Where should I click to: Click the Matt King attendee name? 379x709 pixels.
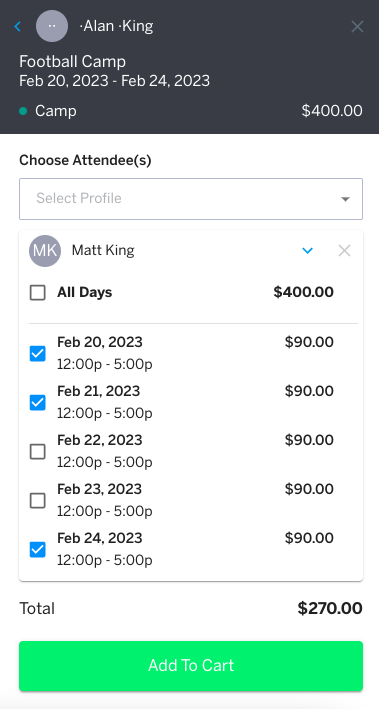[x=103, y=251]
